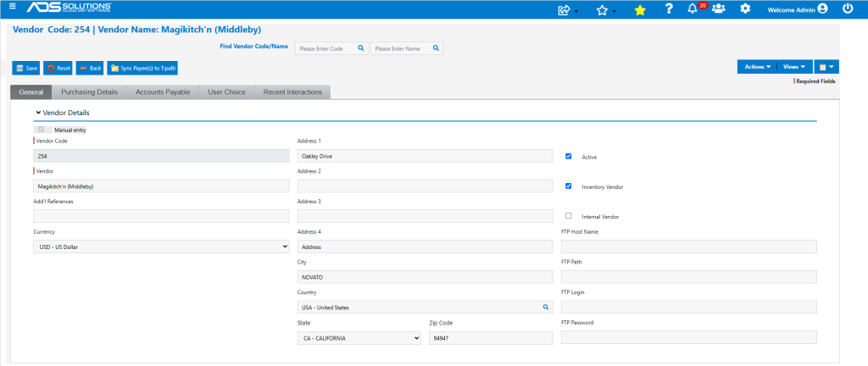Enable the Internal Vendor checkbox

pyautogui.click(x=568, y=216)
